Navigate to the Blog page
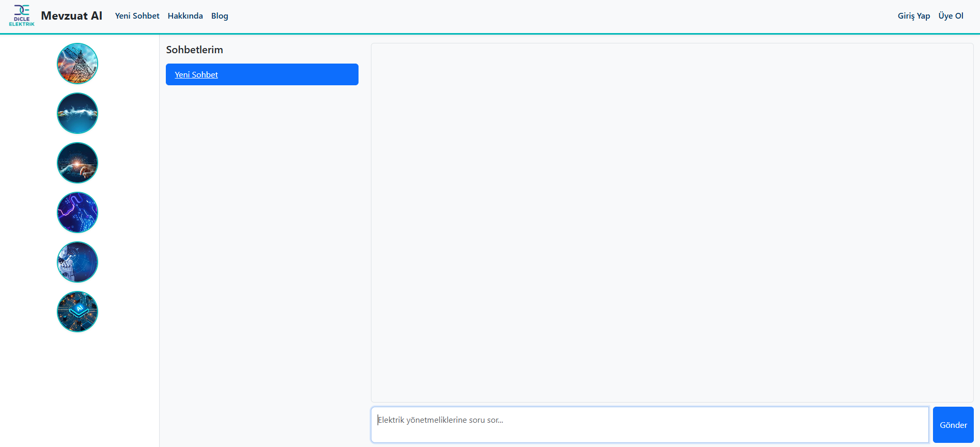This screenshot has width=980, height=447. tap(220, 16)
